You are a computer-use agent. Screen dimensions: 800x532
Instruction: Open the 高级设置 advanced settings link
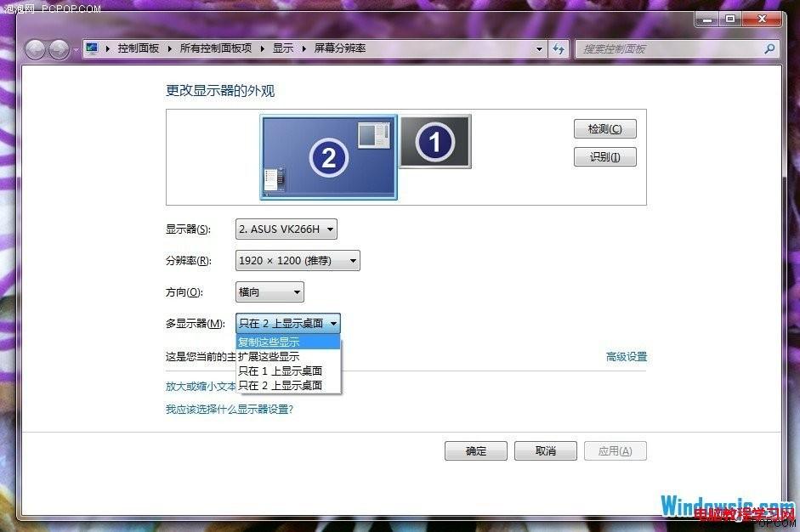point(627,357)
